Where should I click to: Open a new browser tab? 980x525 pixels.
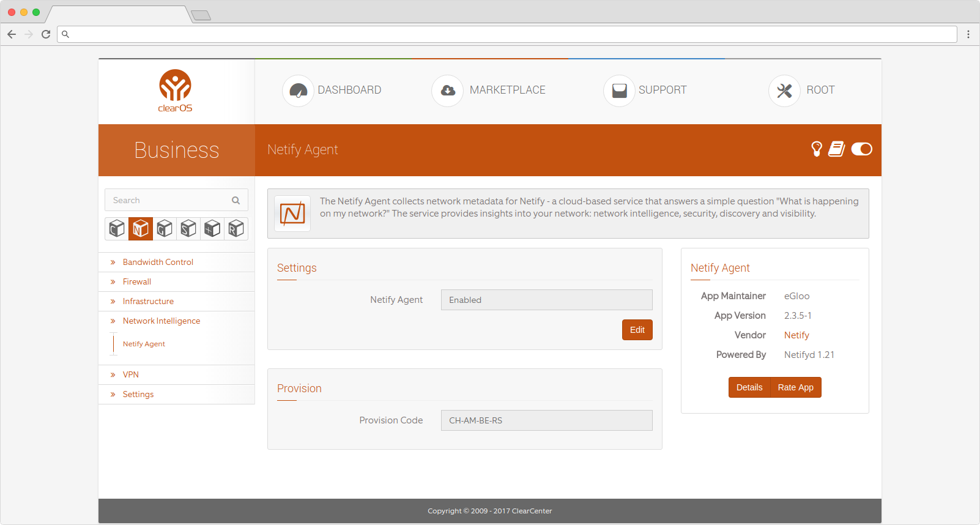201,15
